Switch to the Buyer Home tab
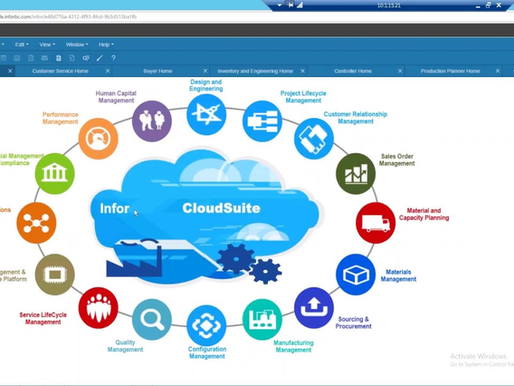This screenshot has width=514, height=386. 158,71
